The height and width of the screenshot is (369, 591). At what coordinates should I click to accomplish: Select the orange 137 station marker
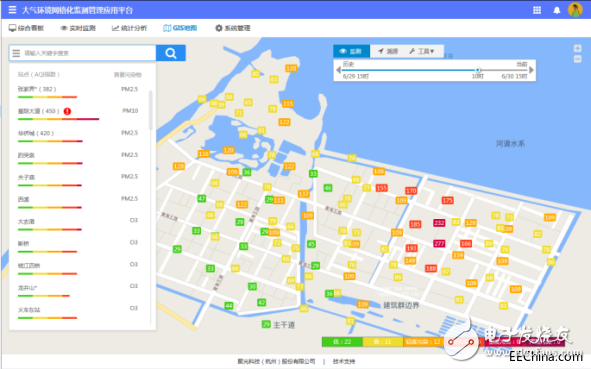(x=303, y=194)
